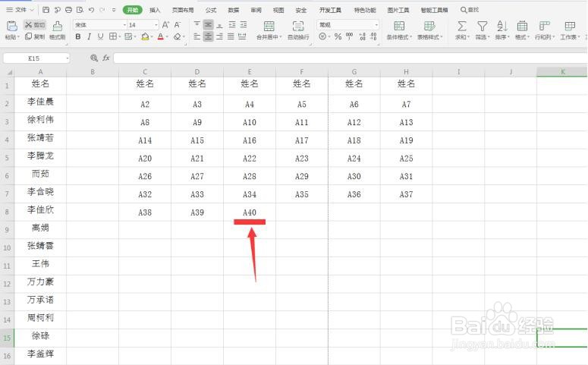Toggle align text left
Screen dimensions: 588x365
pos(197,36)
